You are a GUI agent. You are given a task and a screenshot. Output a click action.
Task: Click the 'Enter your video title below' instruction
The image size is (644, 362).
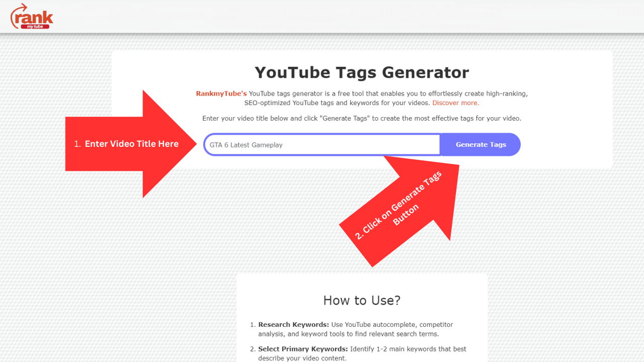coord(362,119)
